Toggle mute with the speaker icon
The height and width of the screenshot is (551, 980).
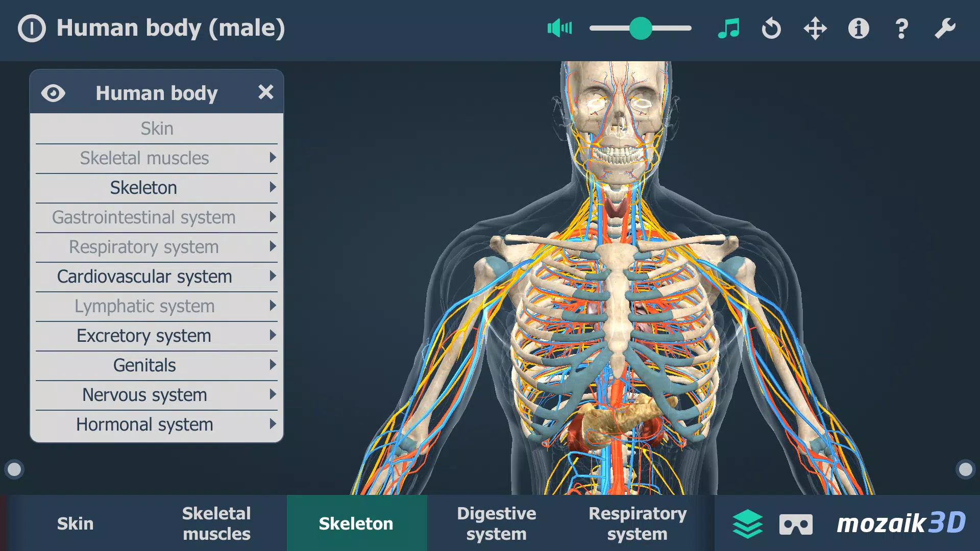click(559, 28)
